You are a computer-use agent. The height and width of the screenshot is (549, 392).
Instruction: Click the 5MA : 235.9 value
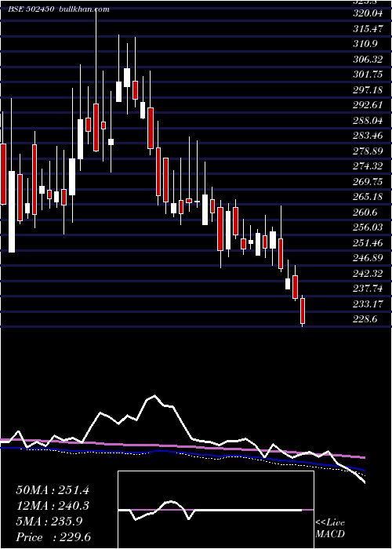(x=49, y=522)
